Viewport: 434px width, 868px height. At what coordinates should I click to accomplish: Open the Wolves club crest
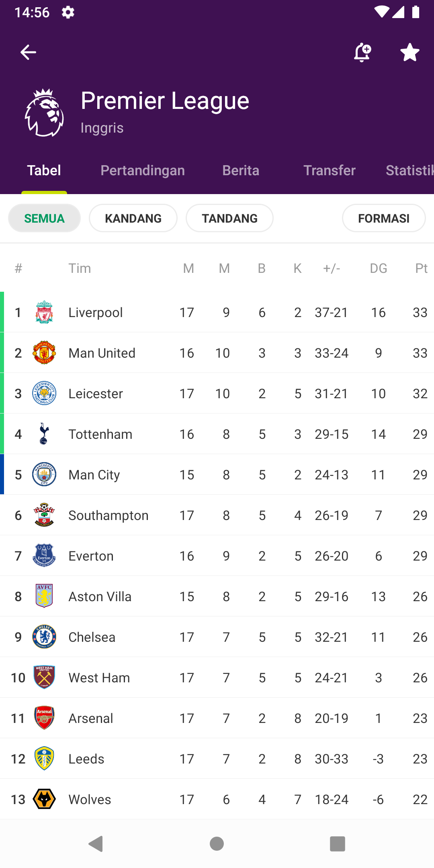(x=44, y=799)
